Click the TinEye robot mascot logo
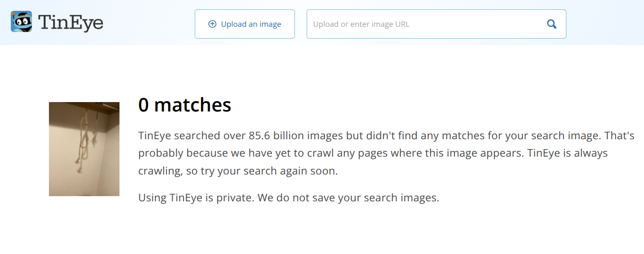The height and width of the screenshot is (254, 644). [22, 22]
